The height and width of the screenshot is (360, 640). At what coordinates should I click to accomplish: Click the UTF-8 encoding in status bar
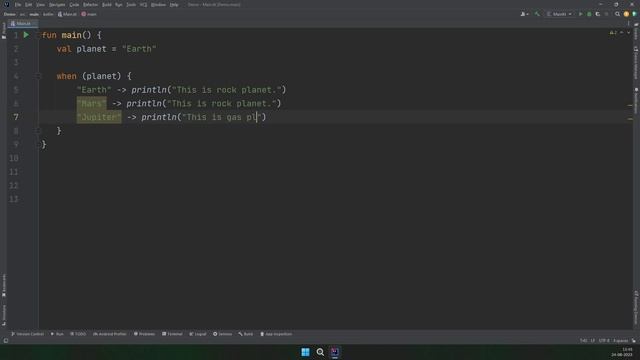(604, 341)
